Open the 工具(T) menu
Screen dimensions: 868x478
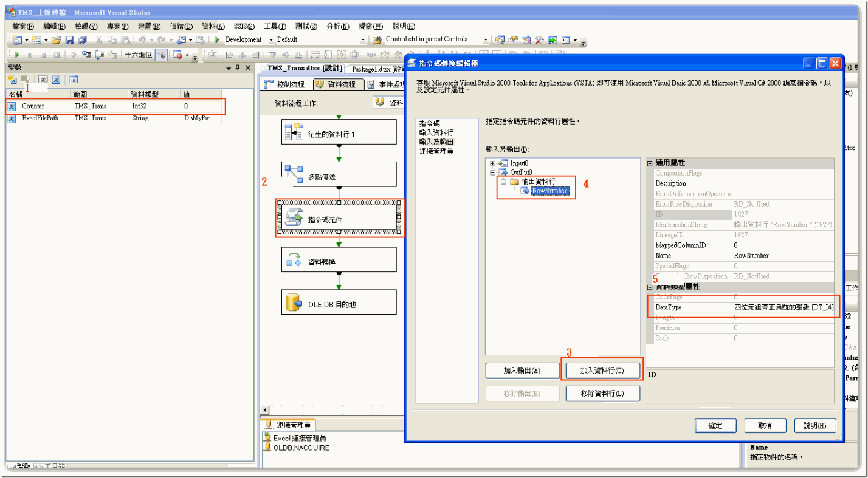[275, 26]
